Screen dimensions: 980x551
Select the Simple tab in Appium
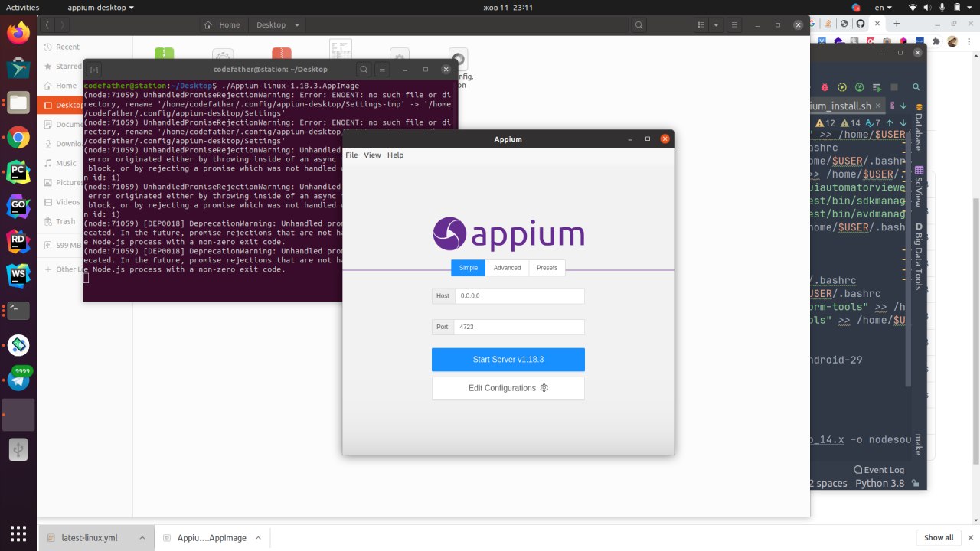tap(468, 268)
